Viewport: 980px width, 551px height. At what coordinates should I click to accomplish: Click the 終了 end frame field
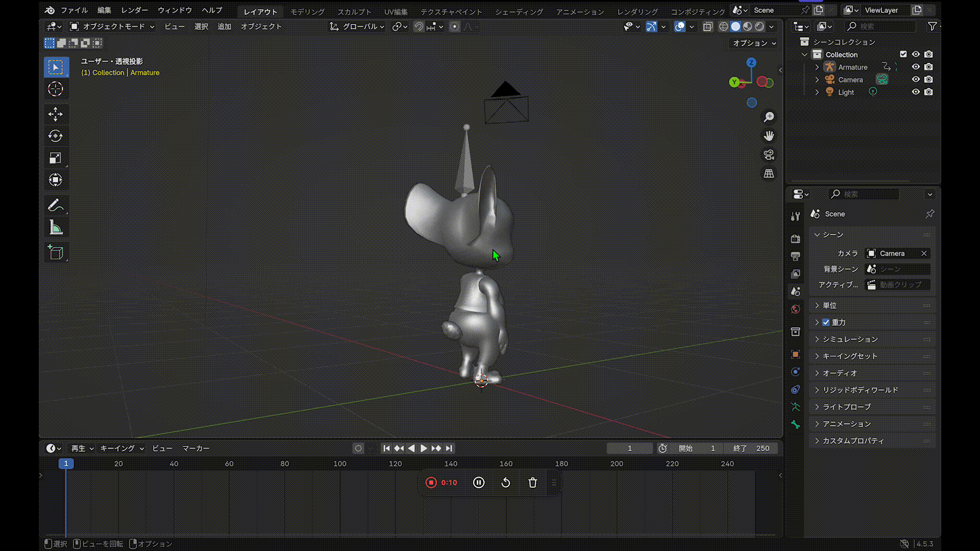point(751,448)
